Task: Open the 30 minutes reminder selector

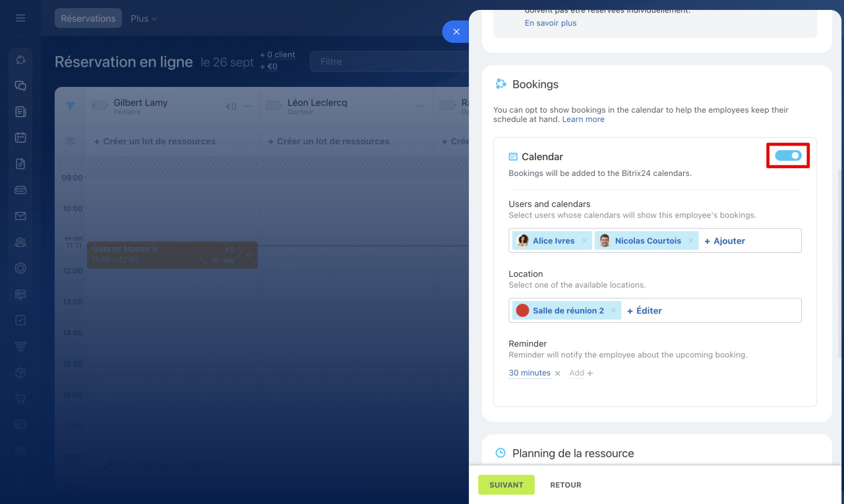Action: (529, 373)
